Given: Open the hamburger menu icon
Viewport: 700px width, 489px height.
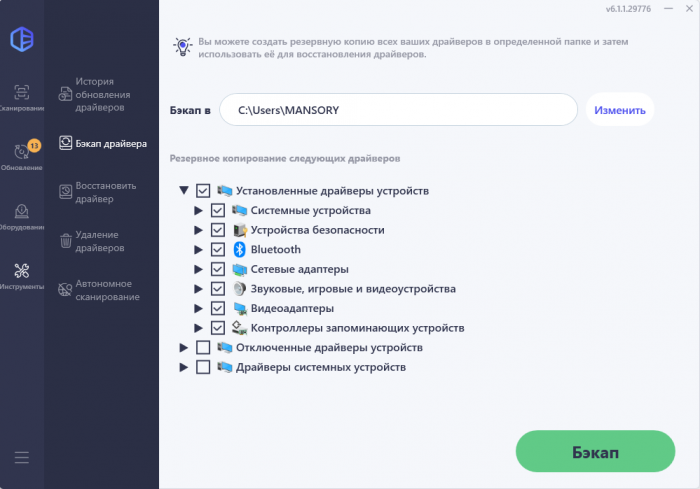Looking at the screenshot, I should [22, 457].
